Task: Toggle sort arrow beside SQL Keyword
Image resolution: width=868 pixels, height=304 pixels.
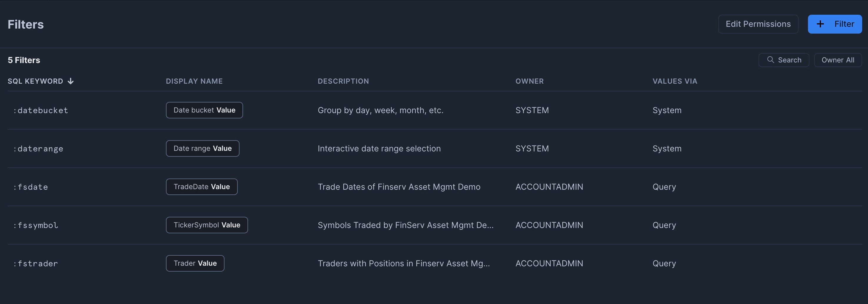Action: pyautogui.click(x=70, y=81)
